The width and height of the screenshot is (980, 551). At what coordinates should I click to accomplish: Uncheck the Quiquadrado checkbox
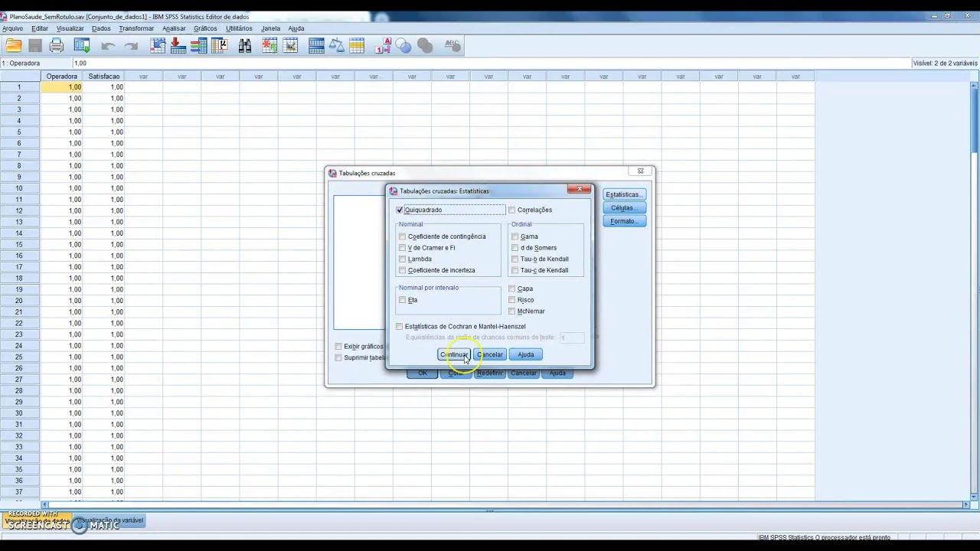pyautogui.click(x=400, y=210)
